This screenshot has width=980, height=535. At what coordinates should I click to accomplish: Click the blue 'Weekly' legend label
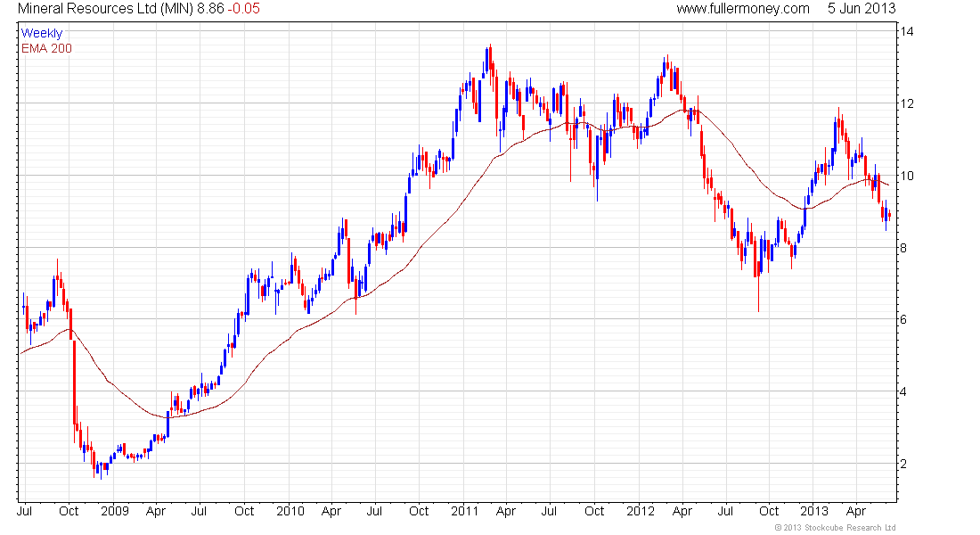click(42, 34)
